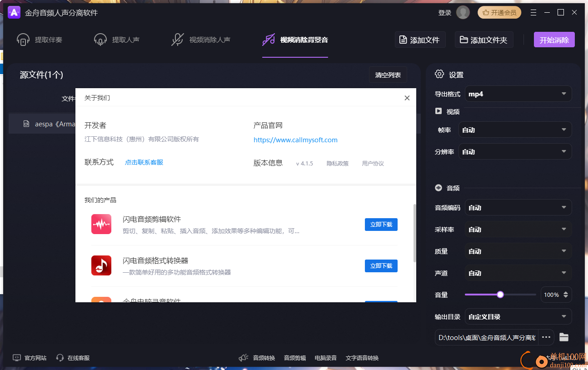Open the 导出格式 mp4 dropdown

[x=518, y=94]
